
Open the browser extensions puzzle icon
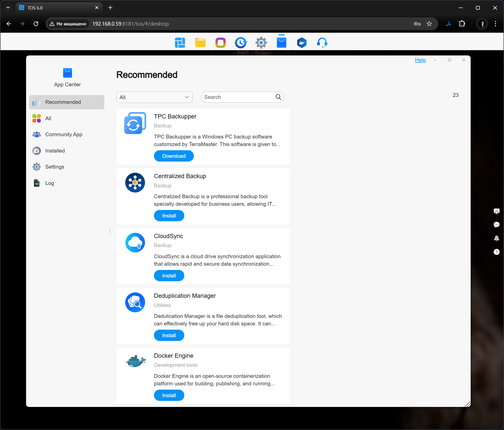[x=462, y=24]
